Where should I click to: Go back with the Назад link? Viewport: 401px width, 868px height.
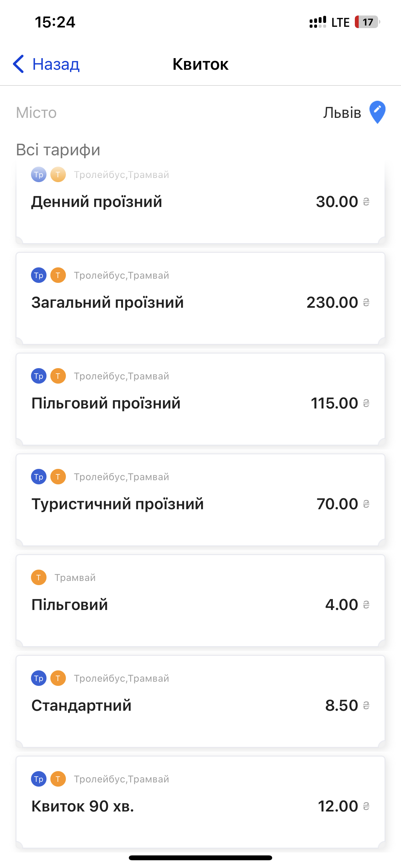click(x=56, y=64)
